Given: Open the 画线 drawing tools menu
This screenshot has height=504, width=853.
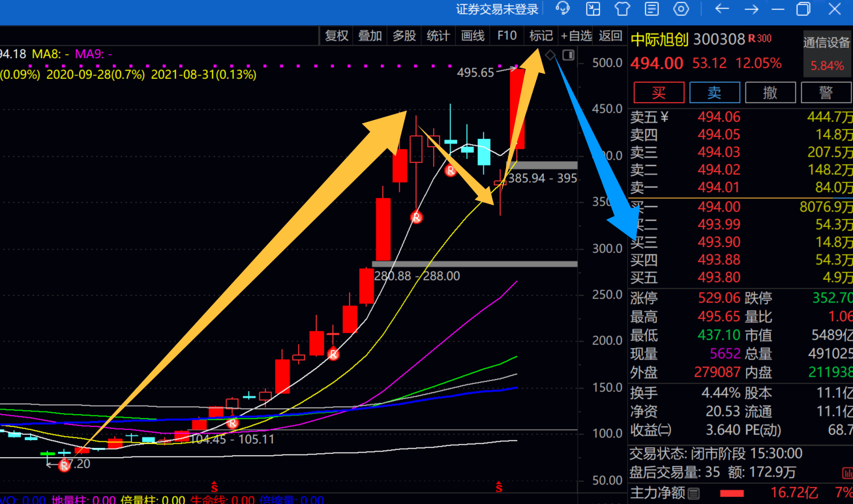Looking at the screenshot, I should (473, 36).
